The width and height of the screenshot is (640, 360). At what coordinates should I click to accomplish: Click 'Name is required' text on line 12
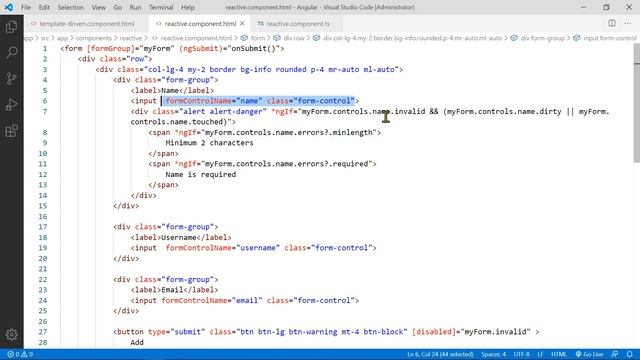[200, 174]
